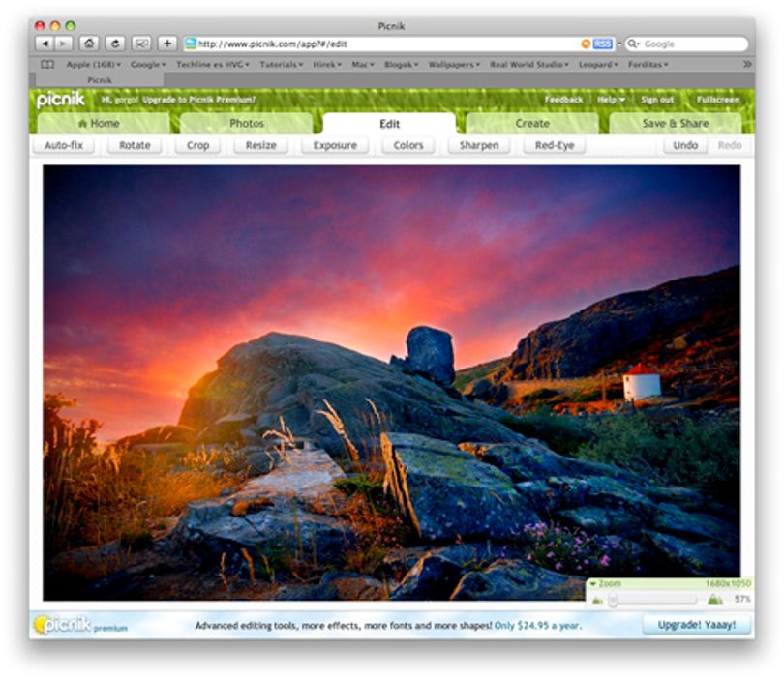Image resolution: width=784 pixels, height=679 pixels.
Task: Open the Help dropdown menu
Action: [x=611, y=100]
